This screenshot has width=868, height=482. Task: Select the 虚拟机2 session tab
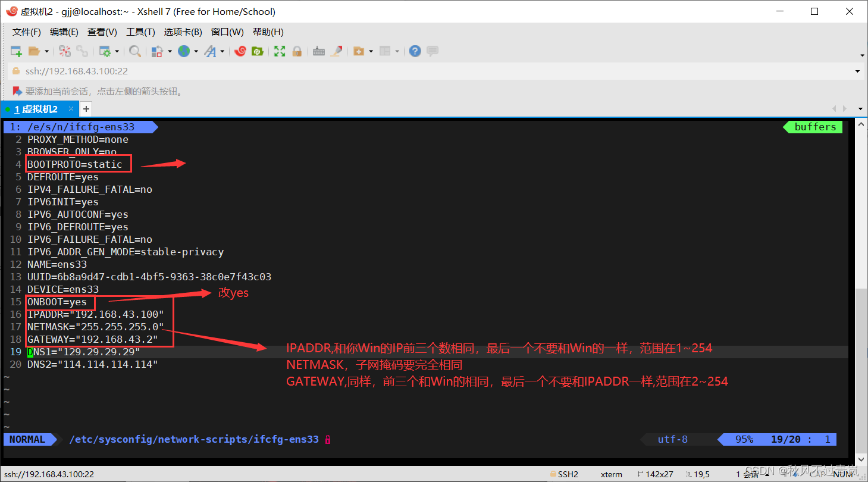(x=39, y=109)
